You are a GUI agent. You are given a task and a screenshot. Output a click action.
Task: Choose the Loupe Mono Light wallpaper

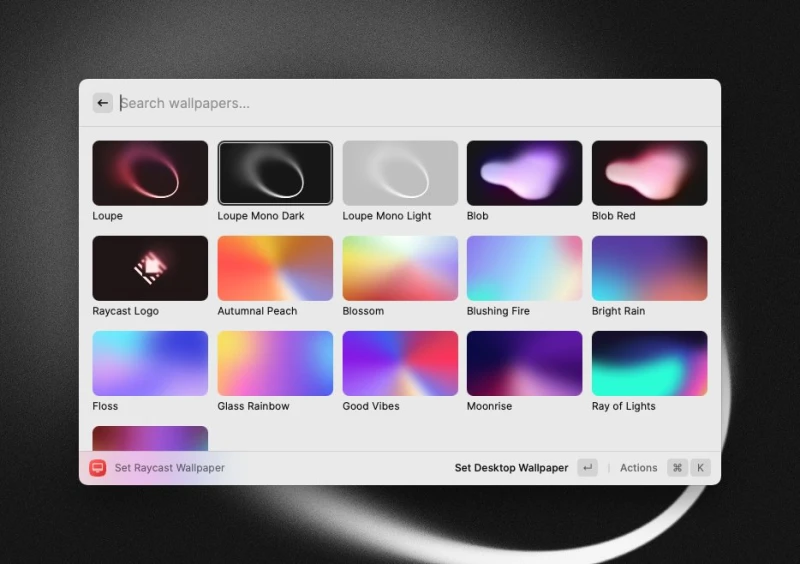pos(400,173)
